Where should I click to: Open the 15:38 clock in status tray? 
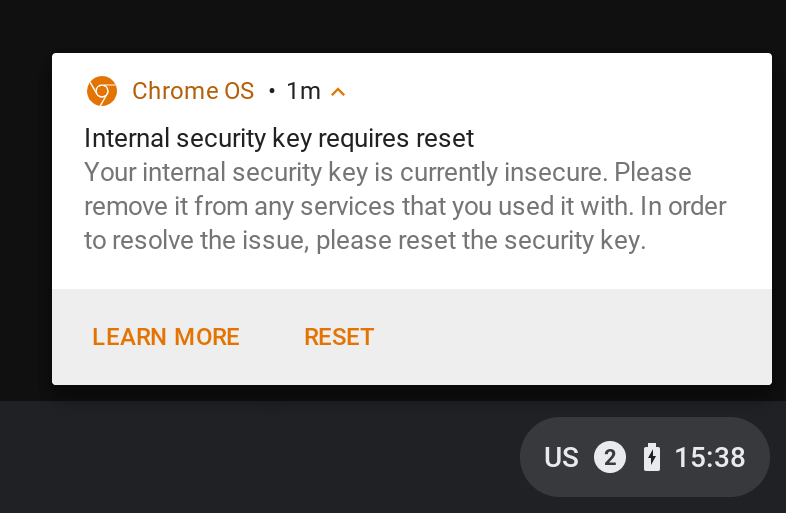click(710, 458)
